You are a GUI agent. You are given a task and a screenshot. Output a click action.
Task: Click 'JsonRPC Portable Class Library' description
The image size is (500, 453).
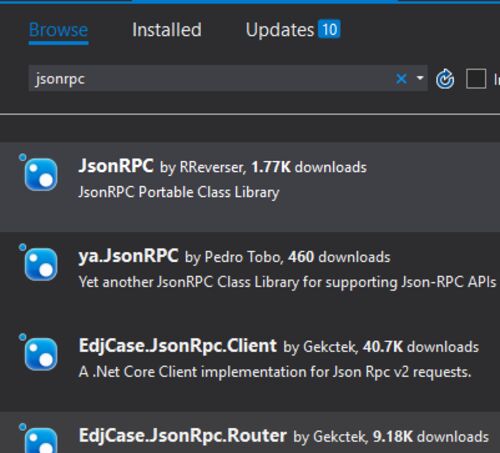pyautogui.click(x=179, y=193)
